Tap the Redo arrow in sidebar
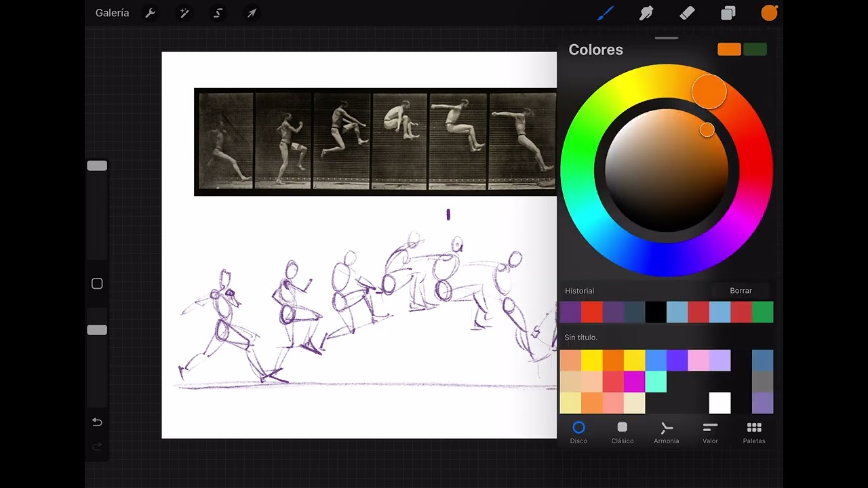Viewport: 868px width, 488px height. [97, 446]
